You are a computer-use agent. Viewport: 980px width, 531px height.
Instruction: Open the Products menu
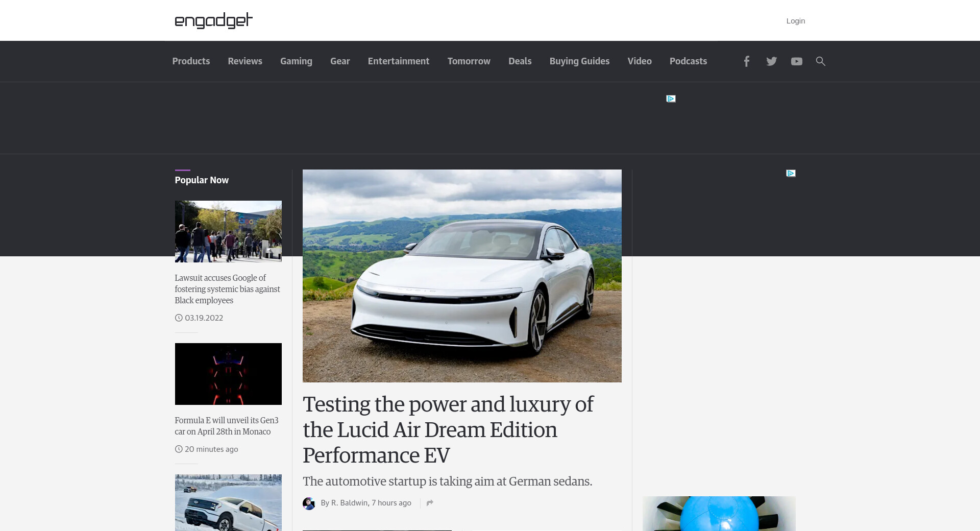[x=191, y=61]
